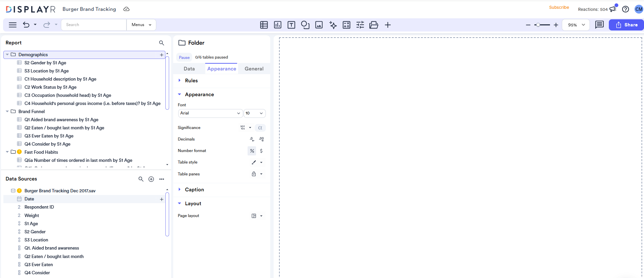Click the Table icon in the toolbar
Viewport: 644px width, 278px height.
point(264,25)
